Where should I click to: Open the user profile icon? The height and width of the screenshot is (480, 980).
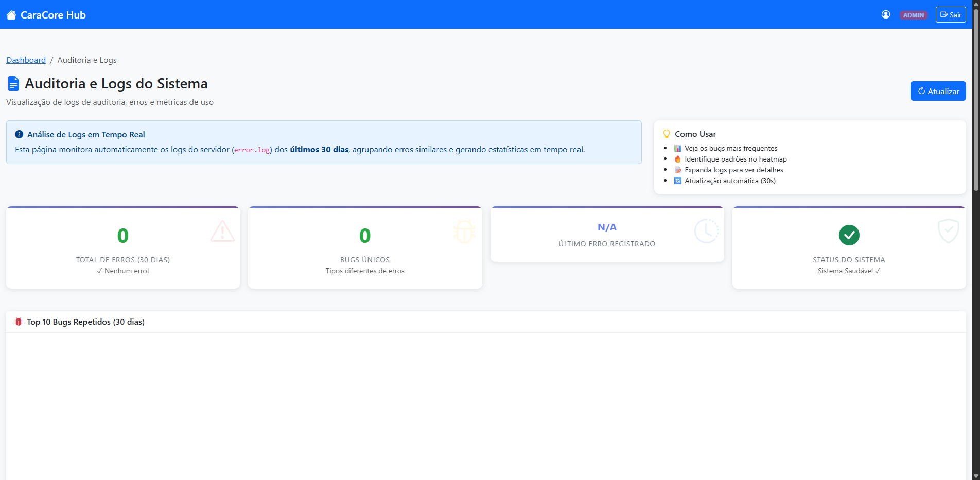[x=886, y=14]
